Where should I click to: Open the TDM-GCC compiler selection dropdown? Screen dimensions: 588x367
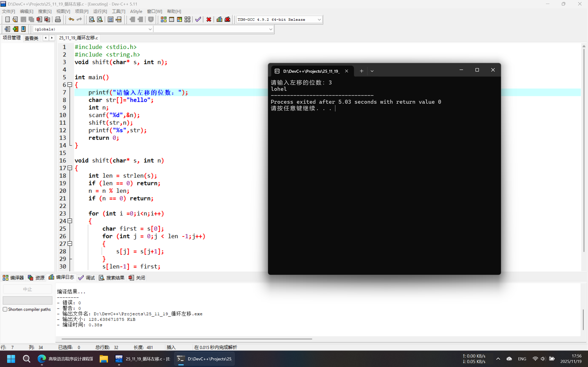tap(319, 20)
